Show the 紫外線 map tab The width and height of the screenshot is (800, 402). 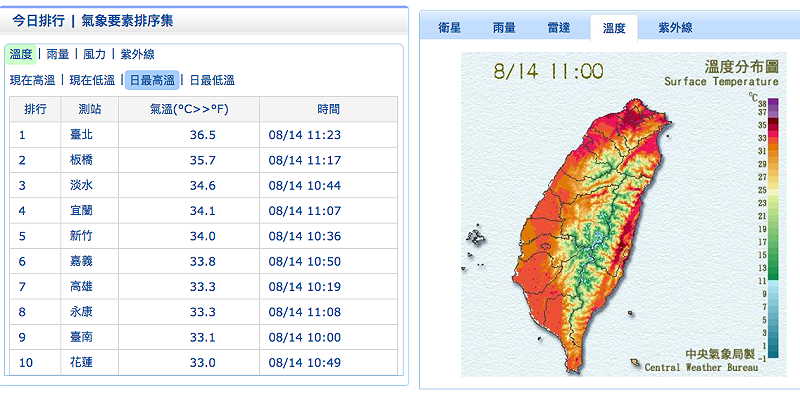point(675,28)
